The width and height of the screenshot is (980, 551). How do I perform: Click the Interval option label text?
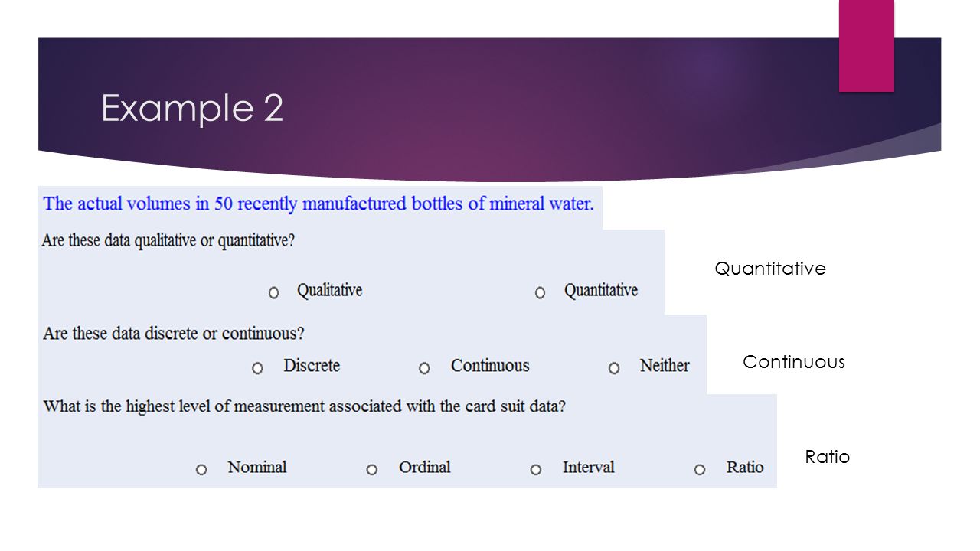[589, 467]
